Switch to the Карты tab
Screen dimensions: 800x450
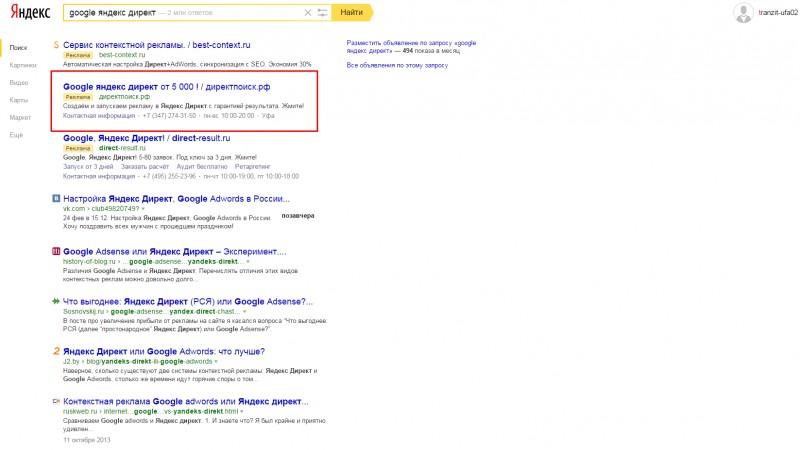click(x=19, y=100)
